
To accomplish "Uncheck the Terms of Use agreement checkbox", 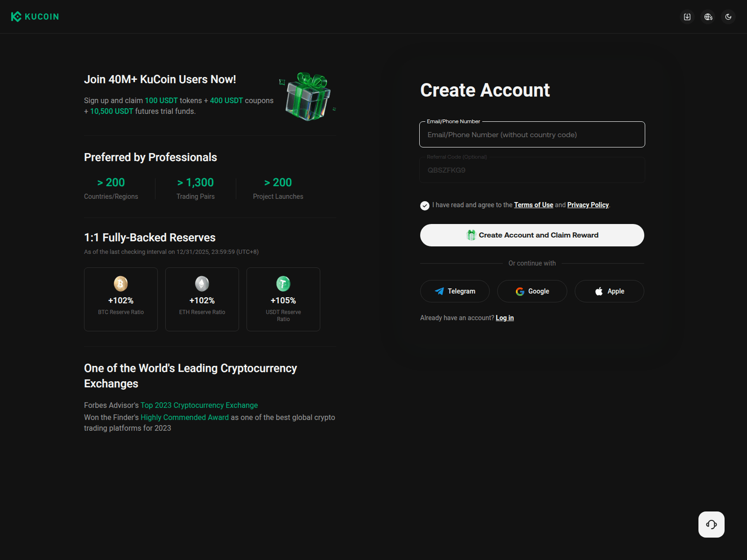I will [425, 205].
